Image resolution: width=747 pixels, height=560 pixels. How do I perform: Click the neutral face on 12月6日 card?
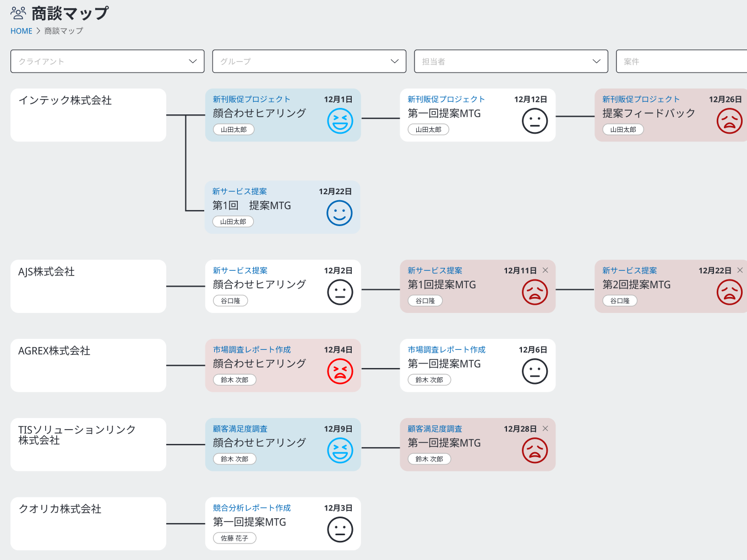[535, 371]
